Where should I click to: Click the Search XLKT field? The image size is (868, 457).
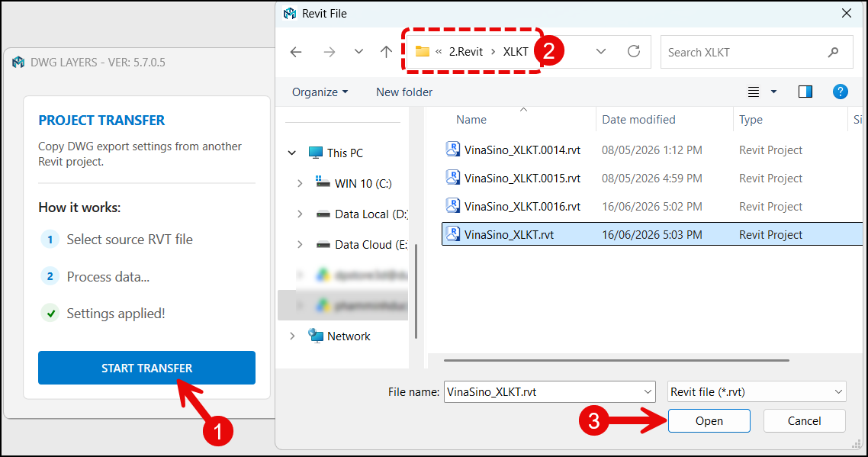(x=757, y=52)
